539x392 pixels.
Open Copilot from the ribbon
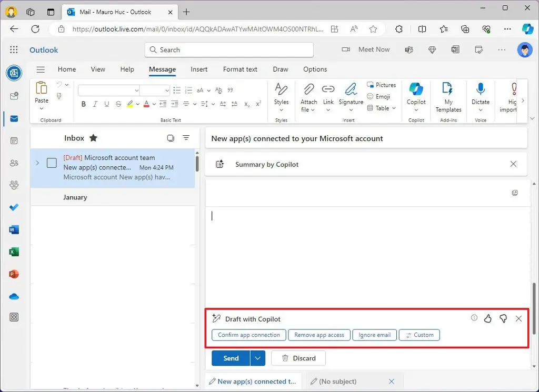click(x=416, y=96)
